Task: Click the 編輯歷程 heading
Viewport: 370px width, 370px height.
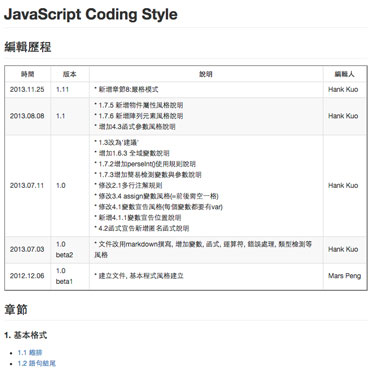Action: 27,47
